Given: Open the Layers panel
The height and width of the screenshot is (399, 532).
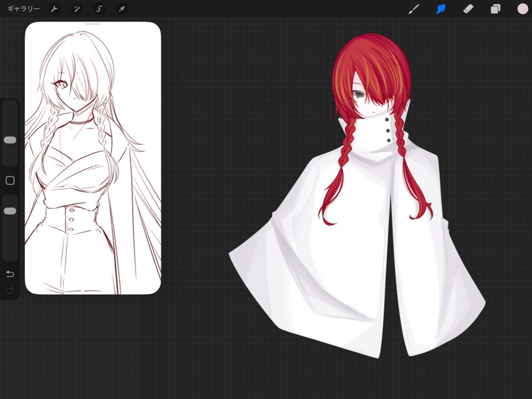Looking at the screenshot, I should 495,9.
